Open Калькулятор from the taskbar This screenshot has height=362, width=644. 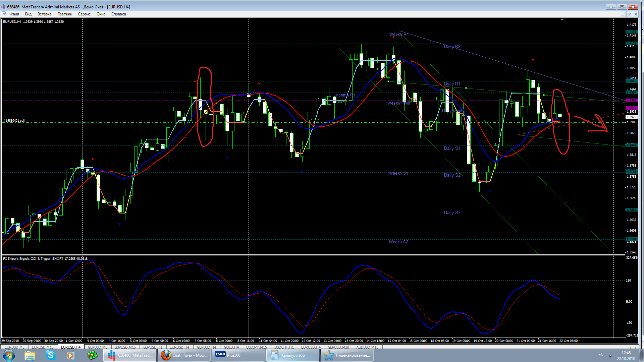[292, 355]
